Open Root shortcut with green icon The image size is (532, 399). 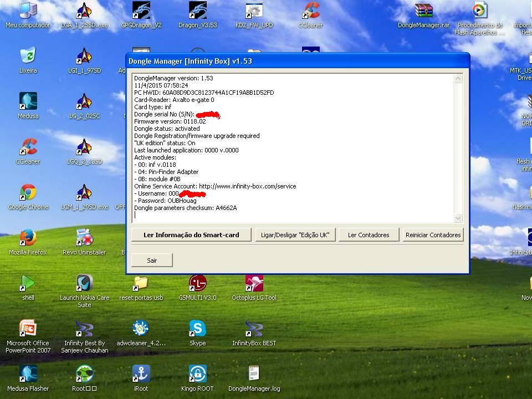84,378
